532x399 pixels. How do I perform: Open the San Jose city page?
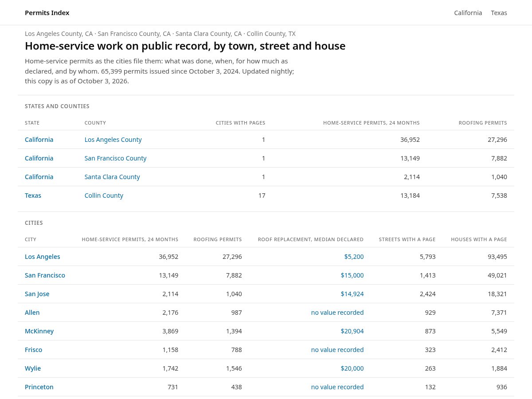tap(37, 294)
